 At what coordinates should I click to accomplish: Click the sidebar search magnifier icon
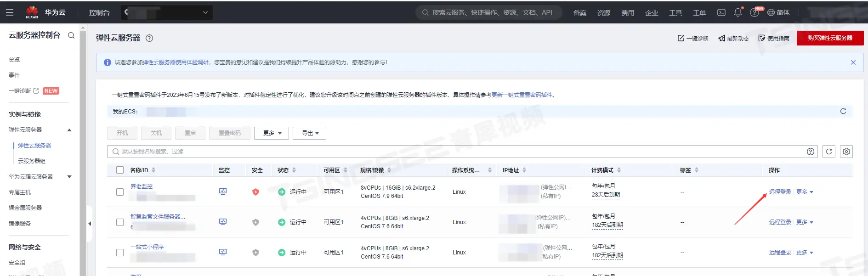point(71,35)
